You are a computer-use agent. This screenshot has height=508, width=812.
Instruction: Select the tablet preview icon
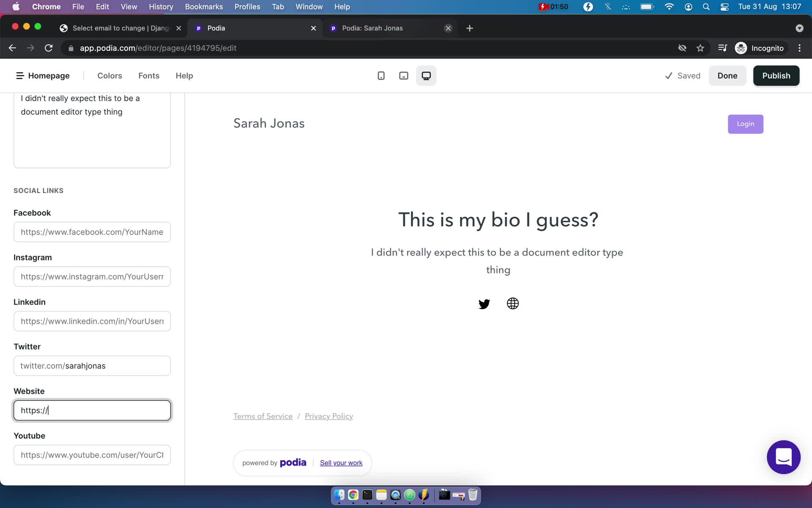click(403, 75)
